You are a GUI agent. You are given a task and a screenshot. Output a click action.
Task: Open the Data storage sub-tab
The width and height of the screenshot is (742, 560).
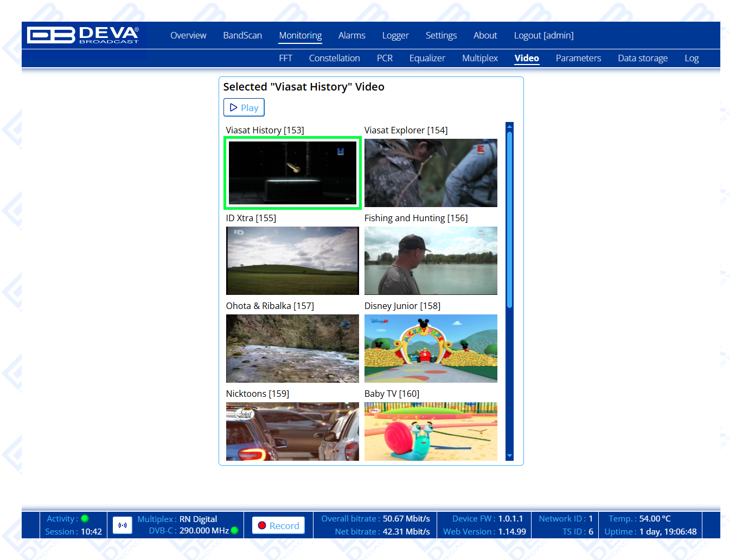pyautogui.click(x=643, y=58)
